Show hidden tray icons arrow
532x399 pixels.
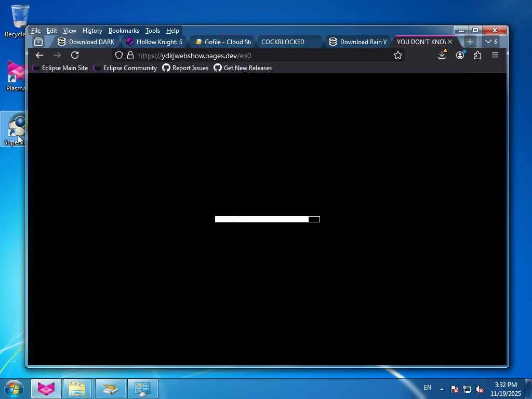(x=442, y=389)
